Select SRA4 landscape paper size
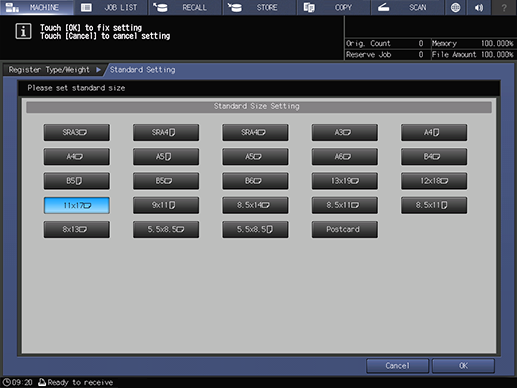This screenshot has width=517, height=388. point(255,132)
